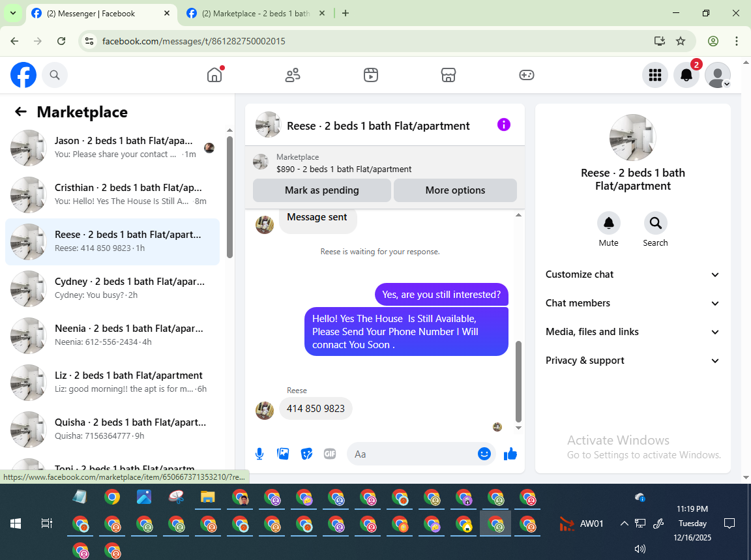Switch to Marketplace - 2 beds browser tab
Screen dimensions: 751x560
[x=256, y=14]
